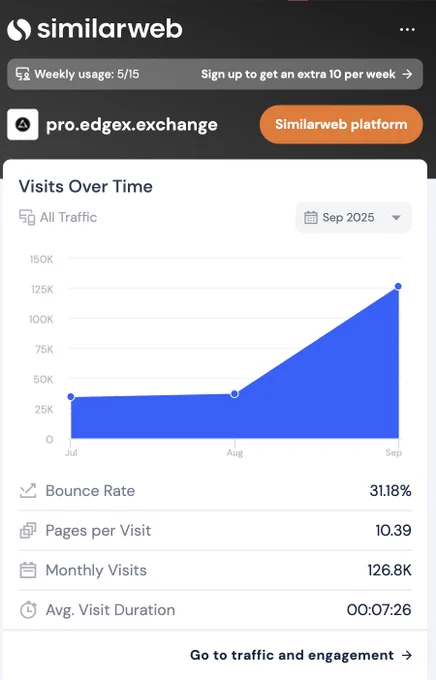The height and width of the screenshot is (680, 436).
Task: Click the Bounce Rate chart icon
Action: tap(28, 490)
